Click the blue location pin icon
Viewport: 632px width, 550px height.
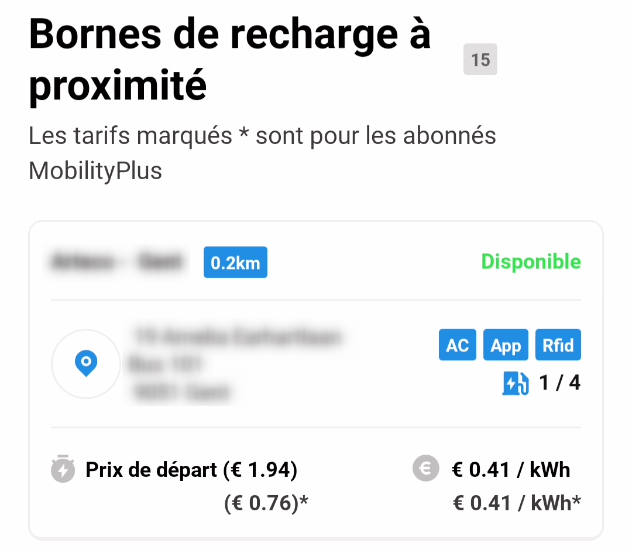(86, 363)
